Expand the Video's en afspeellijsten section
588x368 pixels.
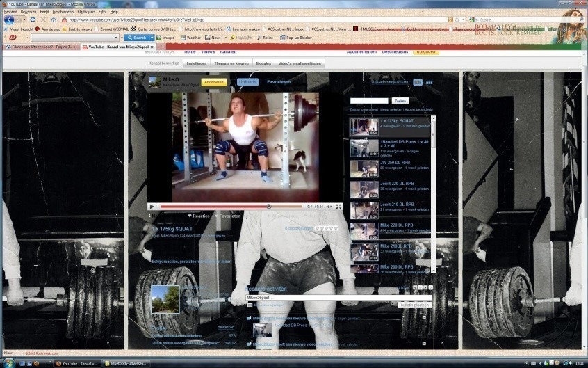point(299,63)
